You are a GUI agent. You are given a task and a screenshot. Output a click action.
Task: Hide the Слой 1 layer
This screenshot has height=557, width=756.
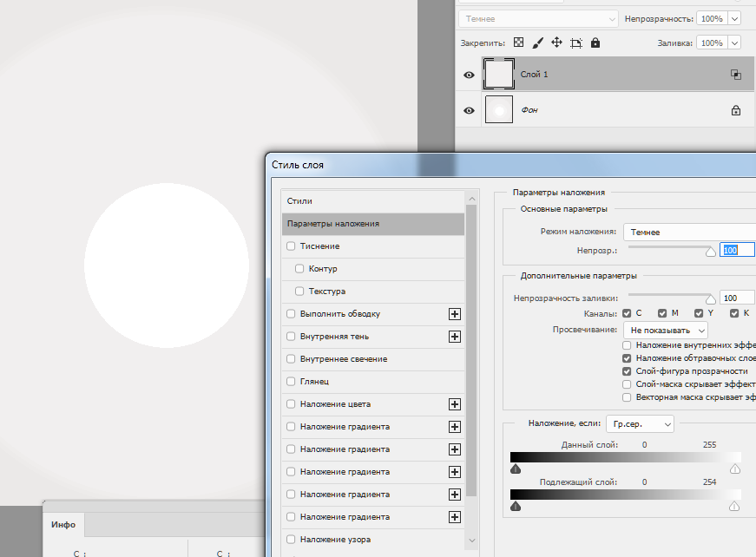tap(469, 75)
